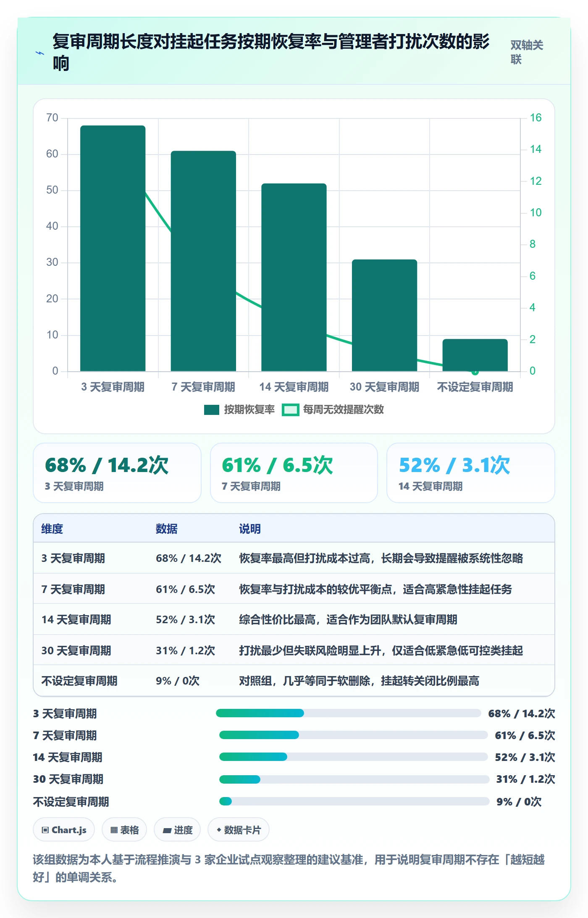Click the 7 天复审周期 progress bar
Screen dimensions: 588x918
pos(353,735)
